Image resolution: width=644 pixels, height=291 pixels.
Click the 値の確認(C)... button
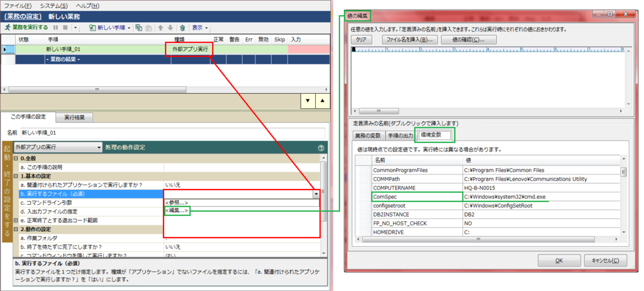(469, 40)
